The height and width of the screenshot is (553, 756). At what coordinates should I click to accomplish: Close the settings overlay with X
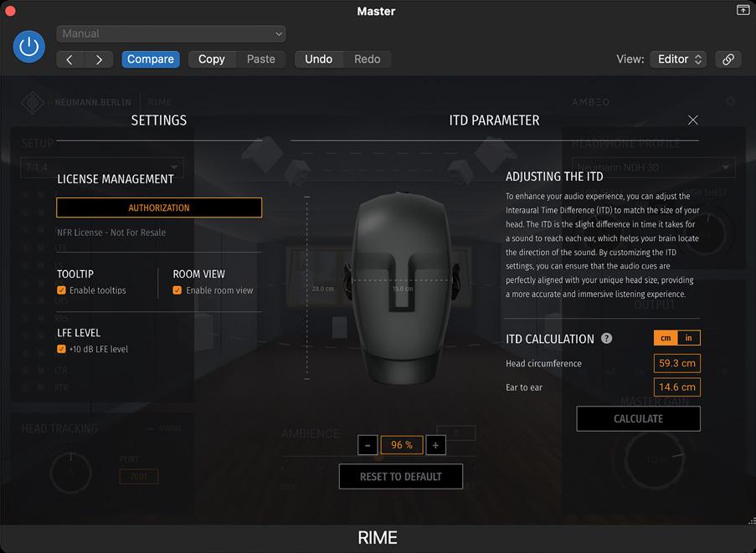[x=693, y=120]
